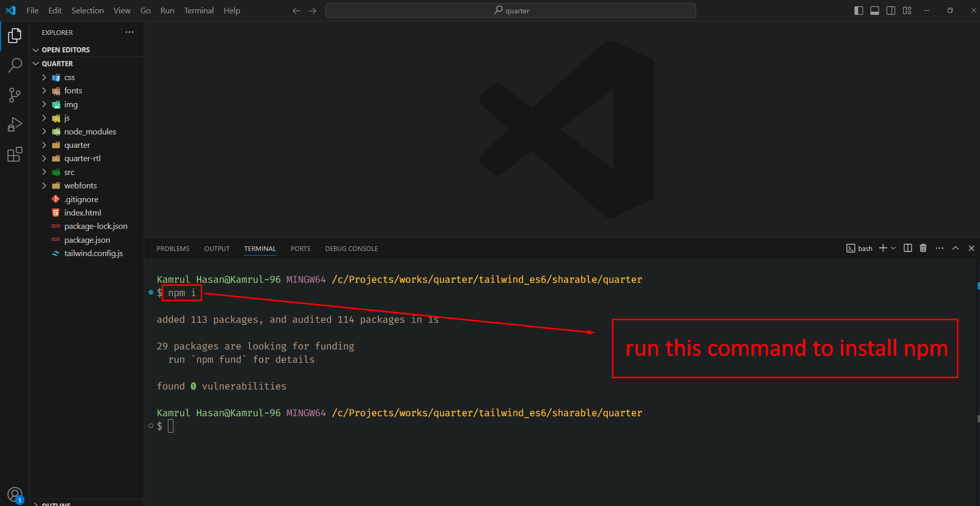The width and height of the screenshot is (980, 506).
Task: Expand the src folder
Action: coord(69,172)
